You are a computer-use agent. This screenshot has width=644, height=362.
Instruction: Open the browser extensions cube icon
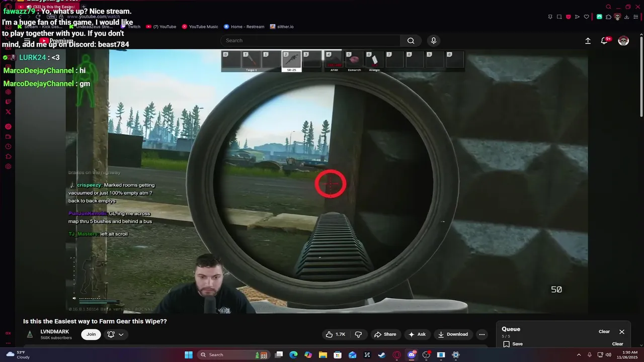608,17
